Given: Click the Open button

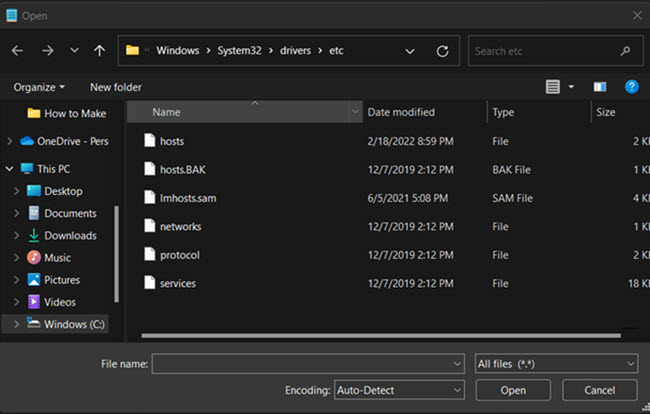Looking at the screenshot, I should point(512,389).
